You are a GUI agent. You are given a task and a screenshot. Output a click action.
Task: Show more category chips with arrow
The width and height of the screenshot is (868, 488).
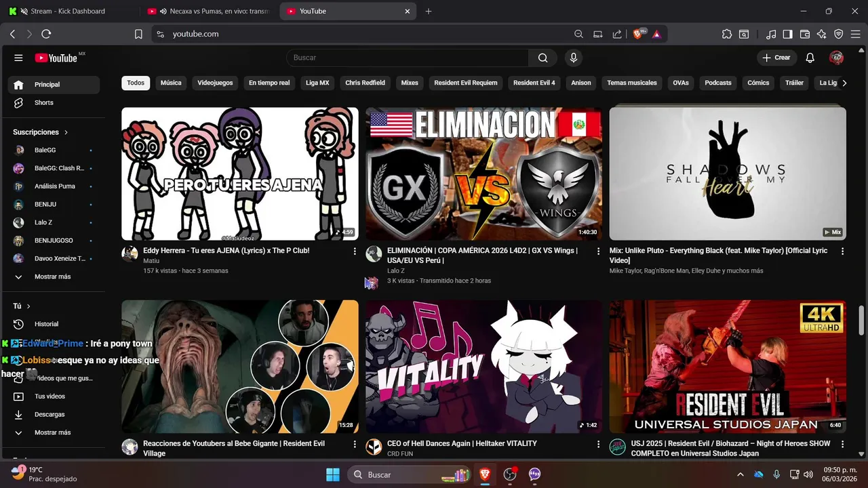click(844, 83)
